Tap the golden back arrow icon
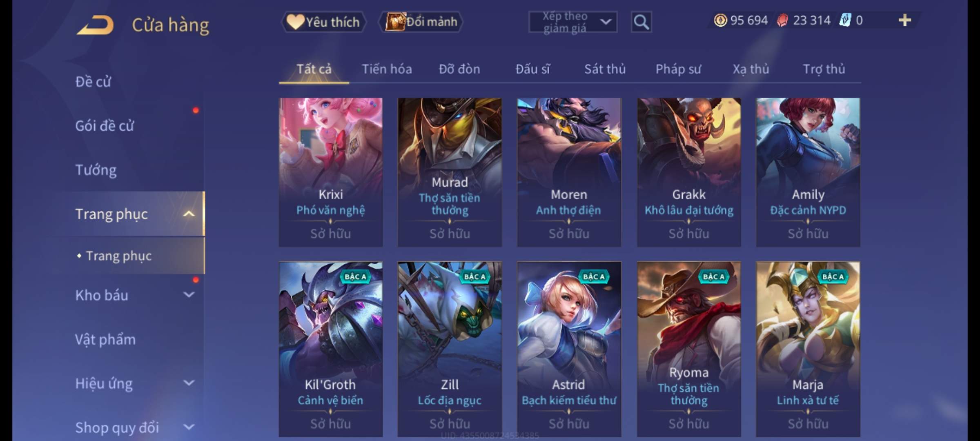This screenshot has height=441, width=980. 95,25
